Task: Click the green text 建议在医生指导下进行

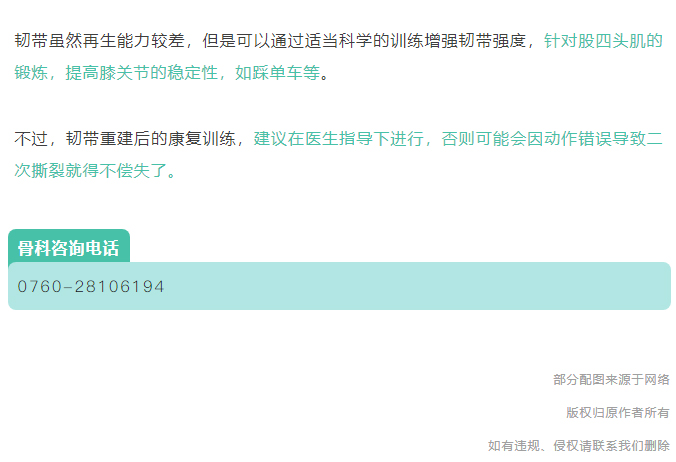Action: [x=338, y=139]
